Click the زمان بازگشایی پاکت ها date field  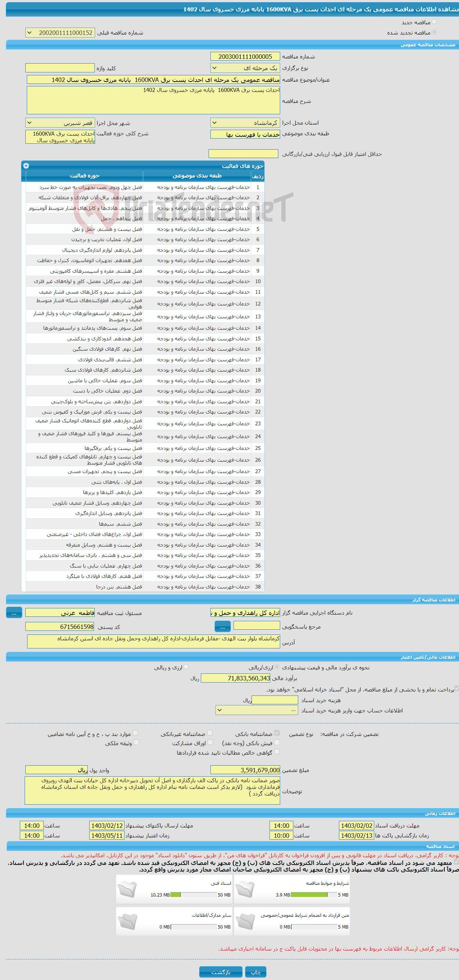[357, 836]
